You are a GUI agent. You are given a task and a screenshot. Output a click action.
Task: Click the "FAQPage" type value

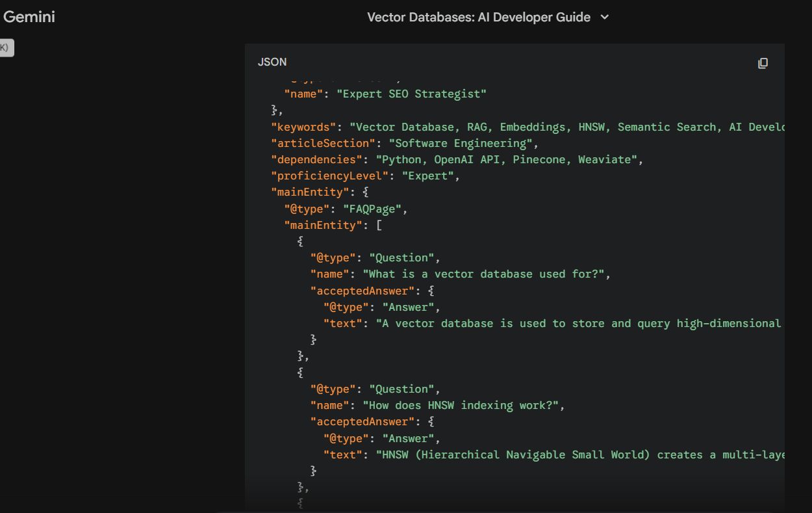375,209
